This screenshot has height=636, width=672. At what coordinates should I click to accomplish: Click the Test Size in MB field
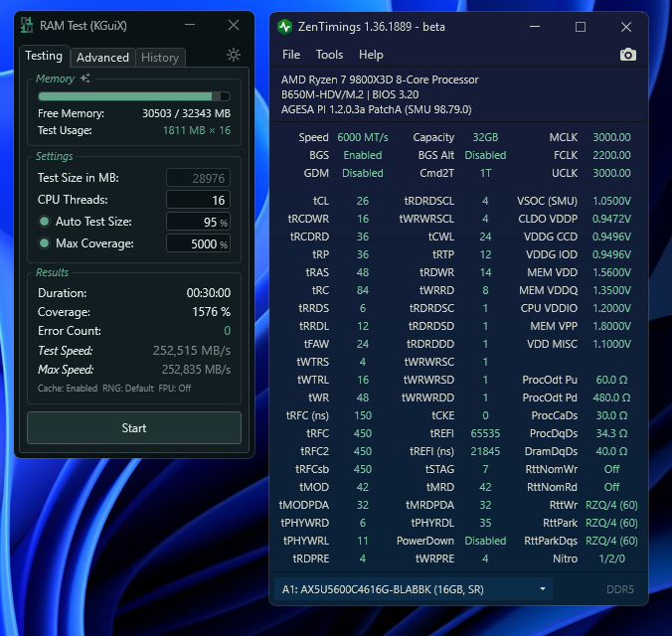[x=198, y=178]
